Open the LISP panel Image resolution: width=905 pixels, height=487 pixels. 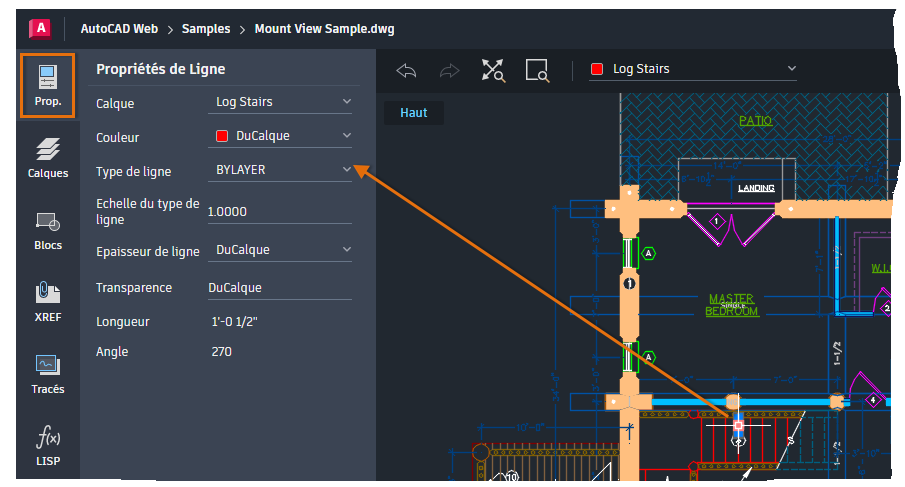click(x=48, y=445)
